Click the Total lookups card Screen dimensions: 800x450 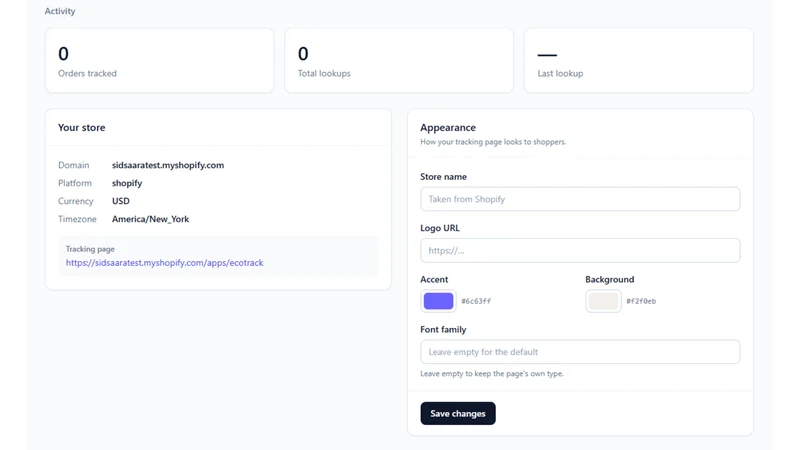click(x=399, y=60)
